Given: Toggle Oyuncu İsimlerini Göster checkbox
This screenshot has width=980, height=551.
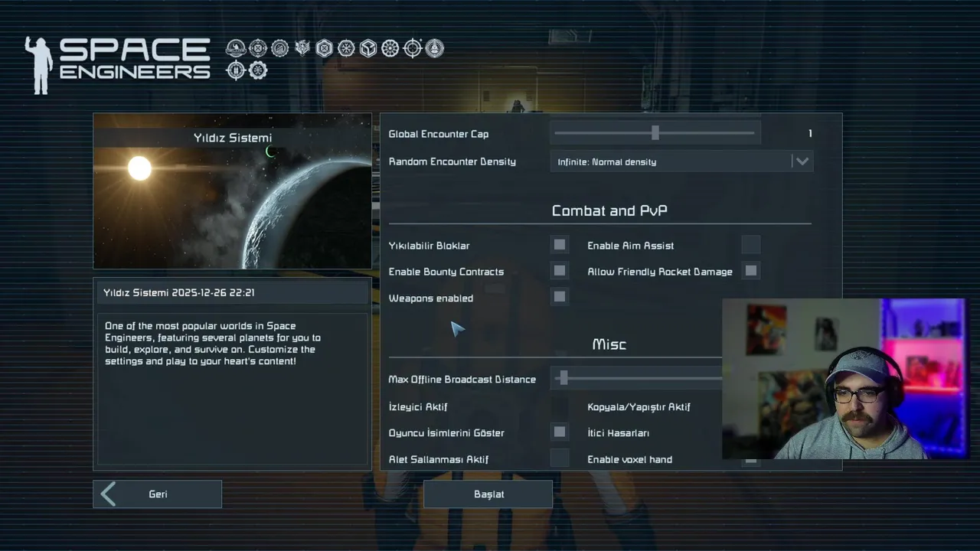Looking at the screenshot, I should (x=560, y=432).
